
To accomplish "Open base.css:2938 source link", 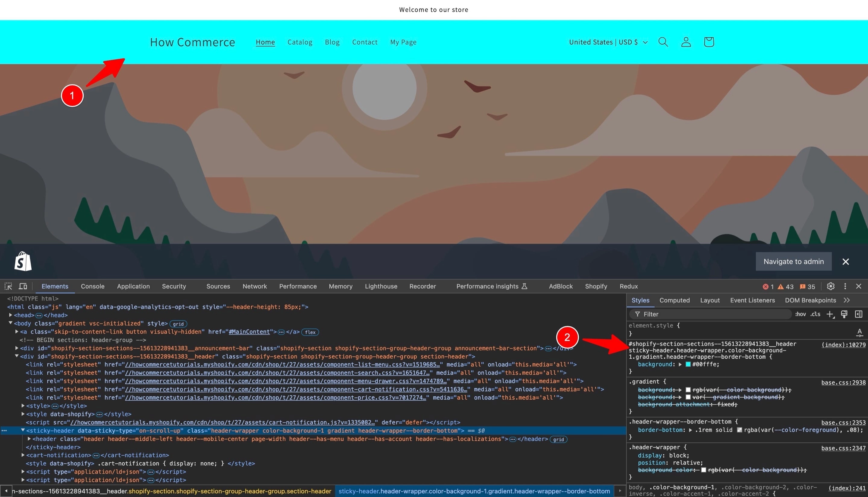I will tap(843, 382).
